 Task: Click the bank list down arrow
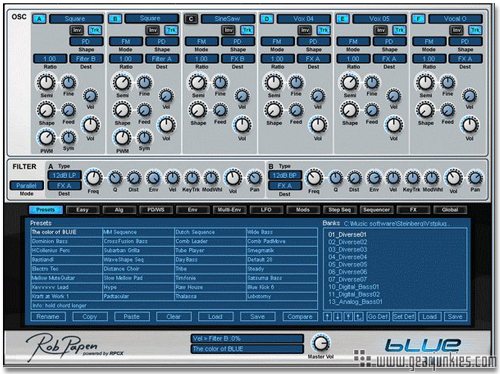[x=338, y=317]
